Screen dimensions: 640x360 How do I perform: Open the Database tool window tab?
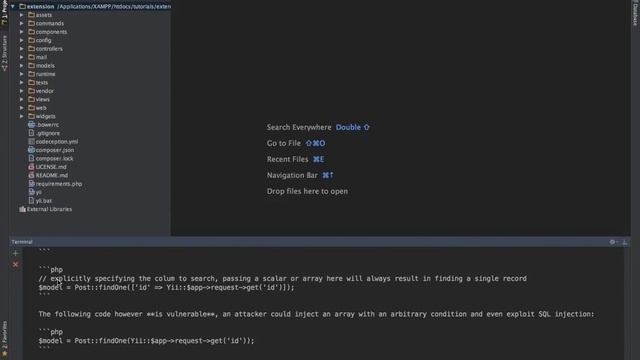(635, 13)
